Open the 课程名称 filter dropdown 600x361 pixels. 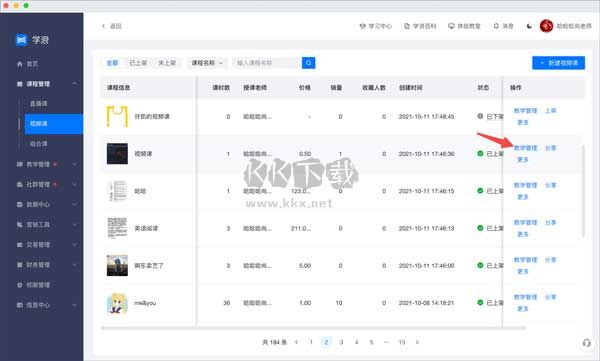(207, 63)
